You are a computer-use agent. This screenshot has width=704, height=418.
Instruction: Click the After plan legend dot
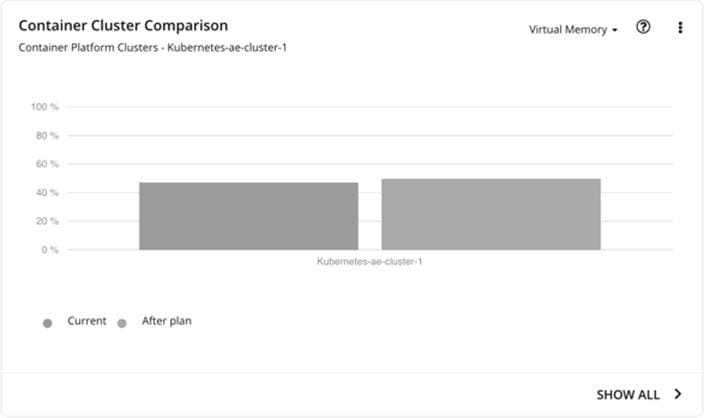pos(122,323)
